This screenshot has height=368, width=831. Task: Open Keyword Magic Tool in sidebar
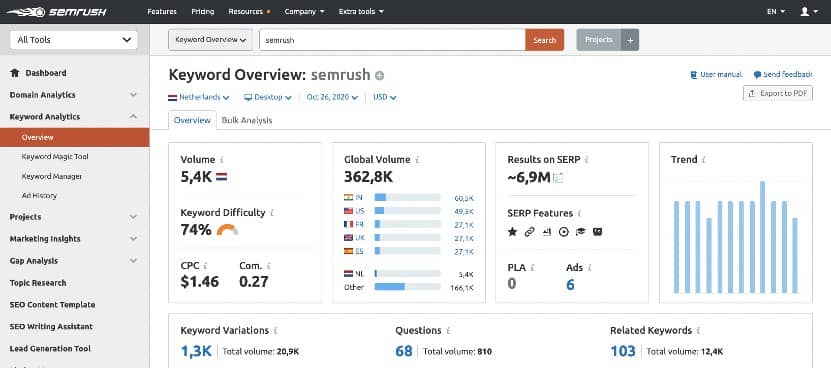pos(55,157)
